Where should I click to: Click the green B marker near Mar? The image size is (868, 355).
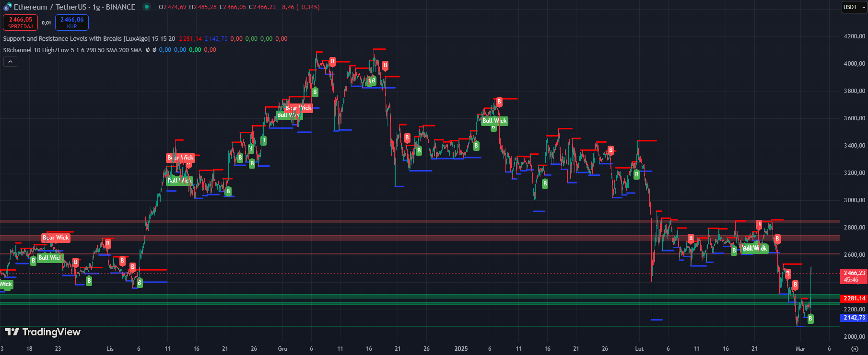click(810, 319)
